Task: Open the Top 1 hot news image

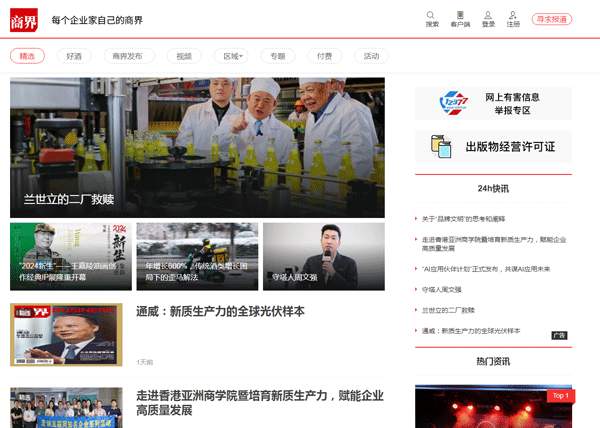Action: point(493,406)
